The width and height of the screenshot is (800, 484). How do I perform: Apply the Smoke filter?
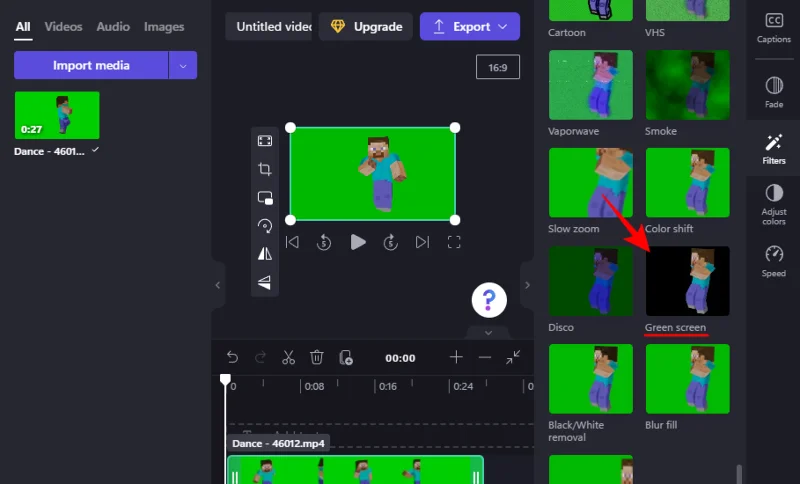click(687, 85)
